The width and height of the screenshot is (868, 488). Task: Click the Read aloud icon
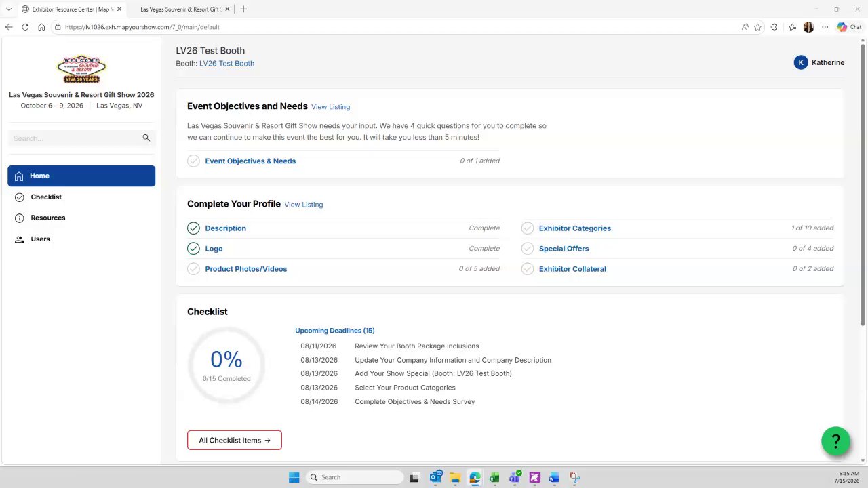point(745,27)
